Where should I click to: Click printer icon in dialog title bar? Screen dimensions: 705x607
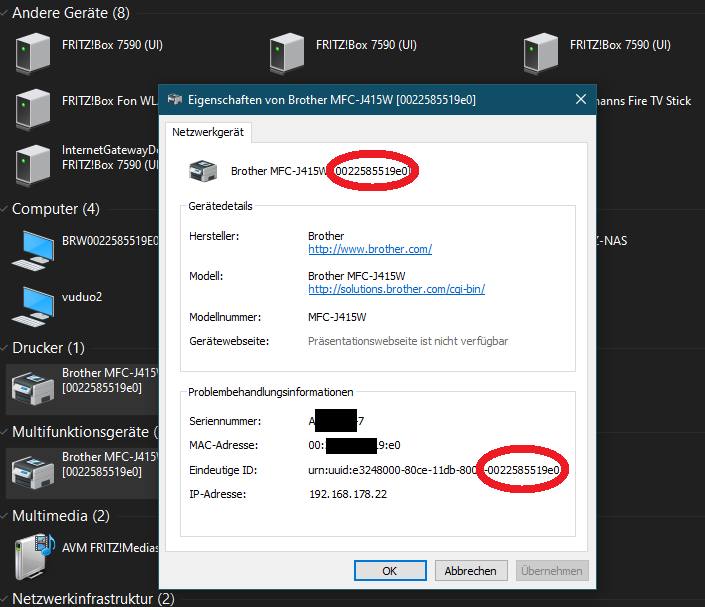click(x=175, y=99)
